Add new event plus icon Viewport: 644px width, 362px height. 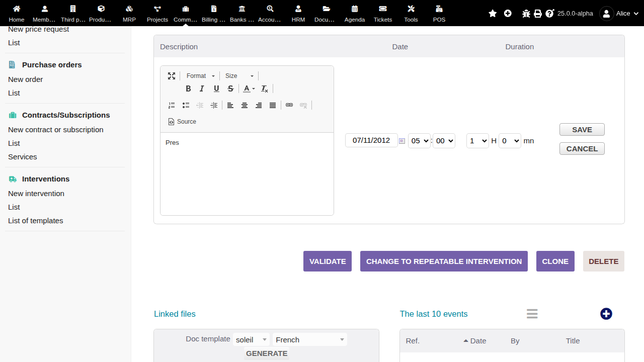[606, 314]
